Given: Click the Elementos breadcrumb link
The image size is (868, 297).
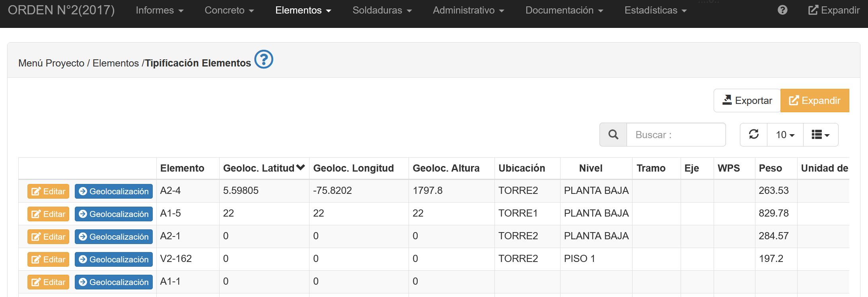Looking at the screenshot, I should (115, 63).
